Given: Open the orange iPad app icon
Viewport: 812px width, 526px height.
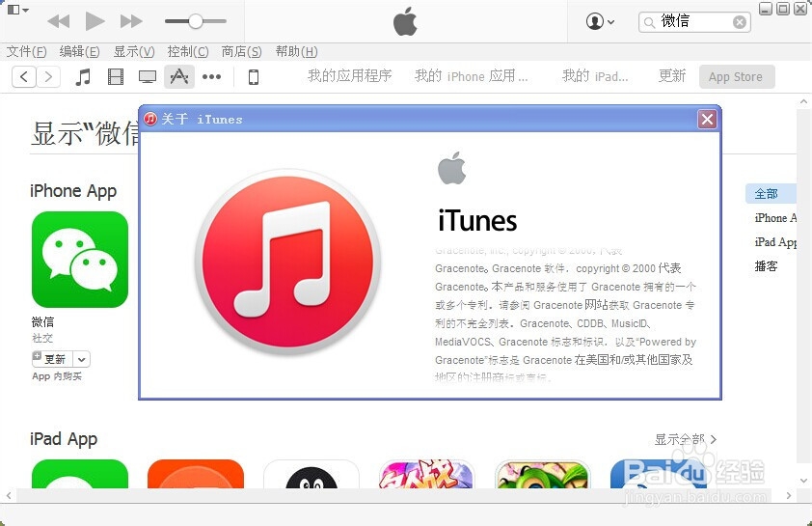Looking at the screenshot, I should [196, 474].
